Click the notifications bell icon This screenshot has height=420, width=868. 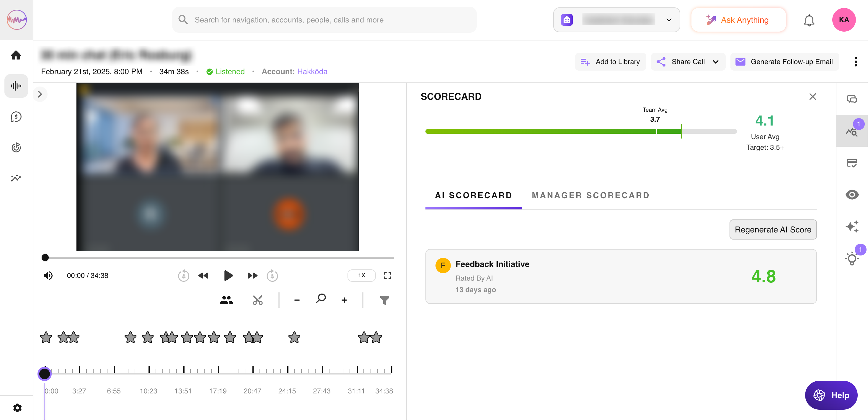[x=809, y=20]
